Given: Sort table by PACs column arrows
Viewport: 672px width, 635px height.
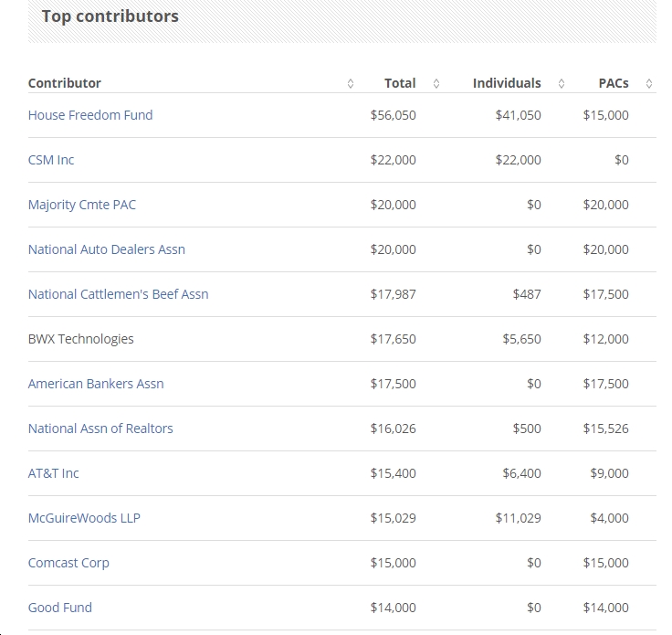Looking at the screenshot, I should 649,83.
